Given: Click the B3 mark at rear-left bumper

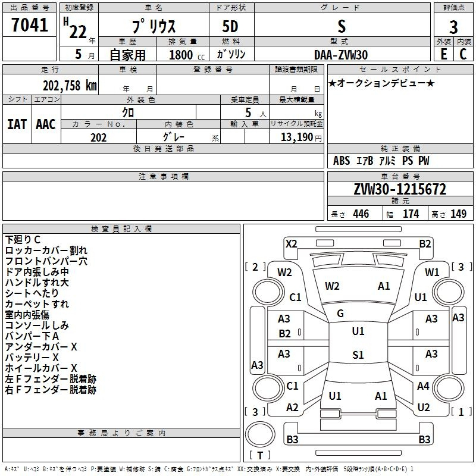Looking at the screenshot, I should [x=292, y=439].
